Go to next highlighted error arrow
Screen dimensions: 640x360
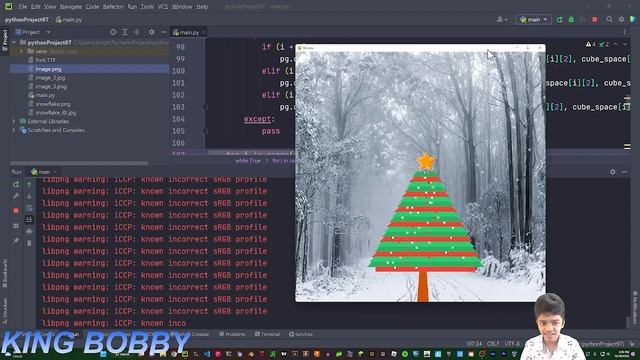624,44
